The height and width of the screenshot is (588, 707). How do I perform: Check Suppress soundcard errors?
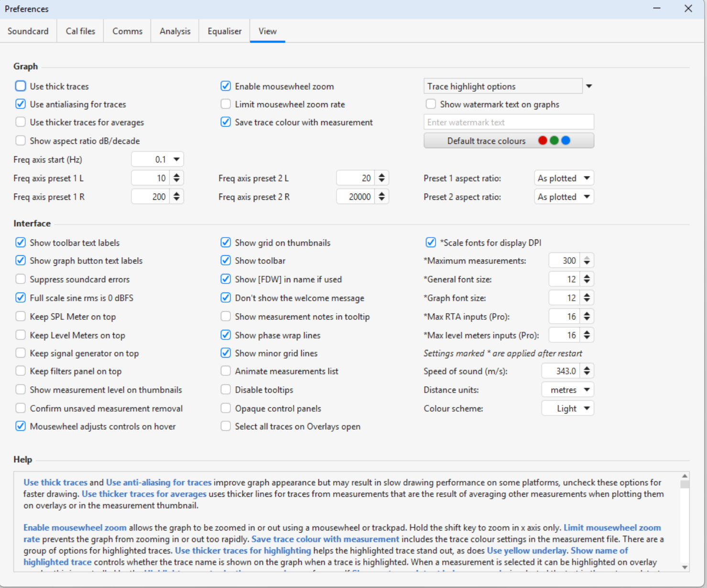coord(21,279)
